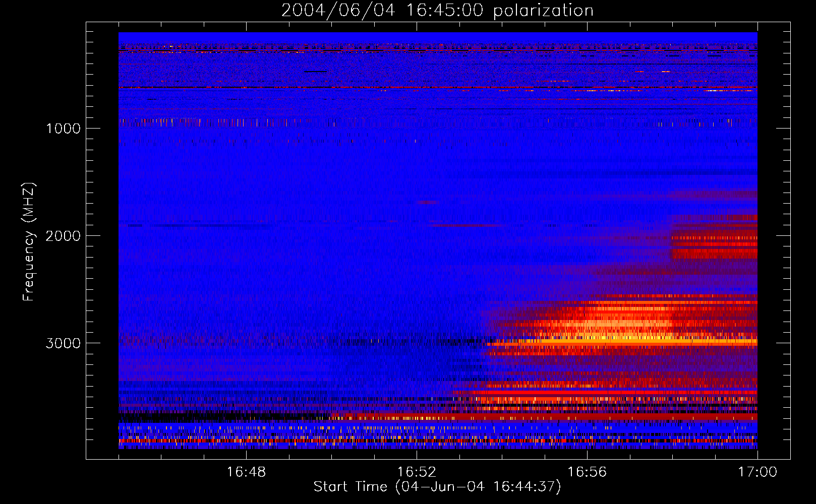Click the 17:00 time axis label
816x504 pixels.
pyautogui.click(x=757, y=472)
